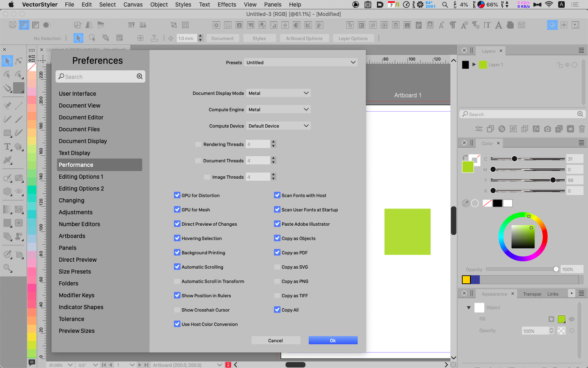
Task: Select the Text tool in toolbox
Action: pyautogui.click(x=7, y=147)
